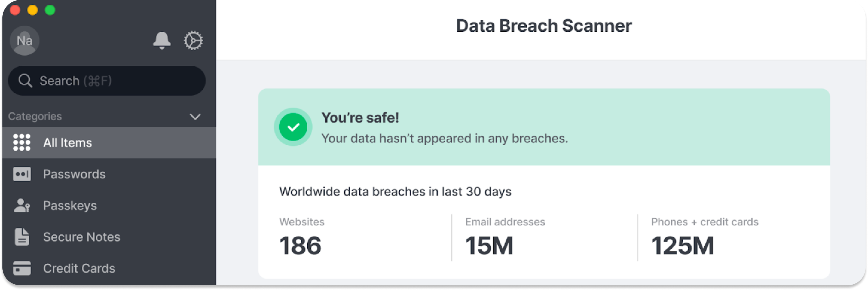Go to Secure Notes
The width and height of the screenshot is (868, 290).
click(109, 237)
